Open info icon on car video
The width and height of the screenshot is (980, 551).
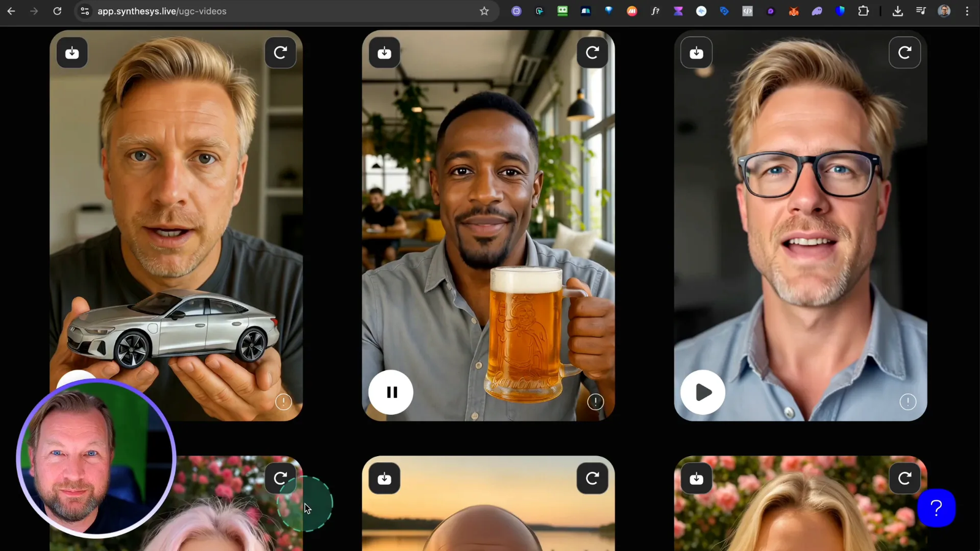click(x=284, y=402)
